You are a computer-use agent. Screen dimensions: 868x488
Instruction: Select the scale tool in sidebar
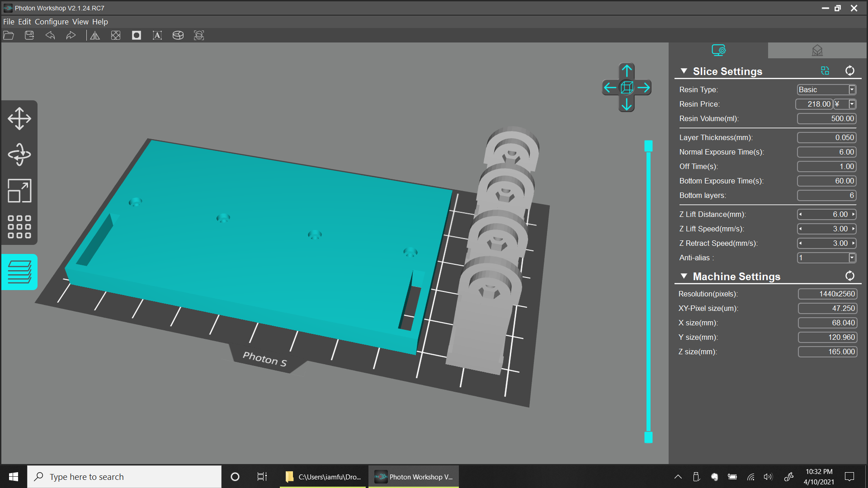click(19, 191)
